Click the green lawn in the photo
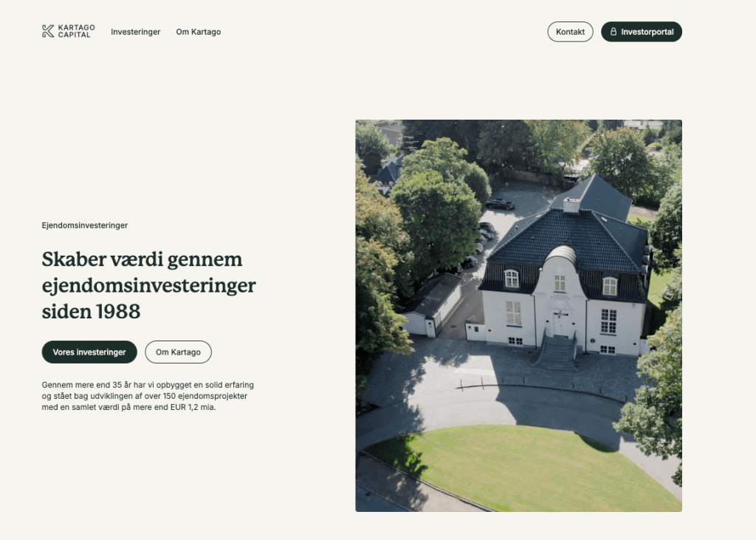 517,465
